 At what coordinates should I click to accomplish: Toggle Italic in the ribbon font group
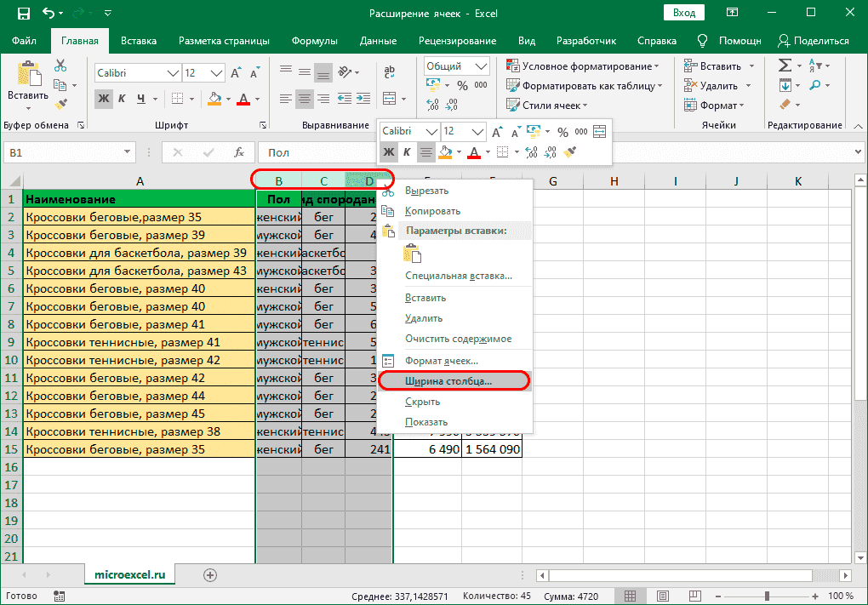coord(123,99)
